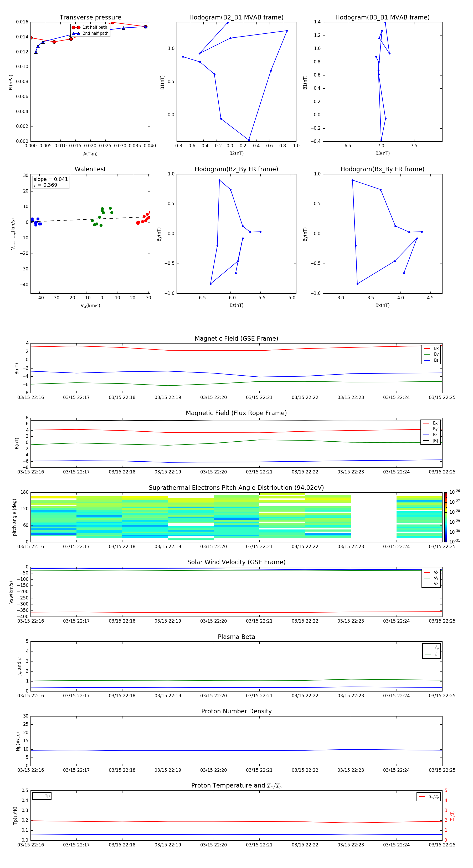Click the 'Bx(nT)' x-axis label
473x868 pixels.
point(382,305)
